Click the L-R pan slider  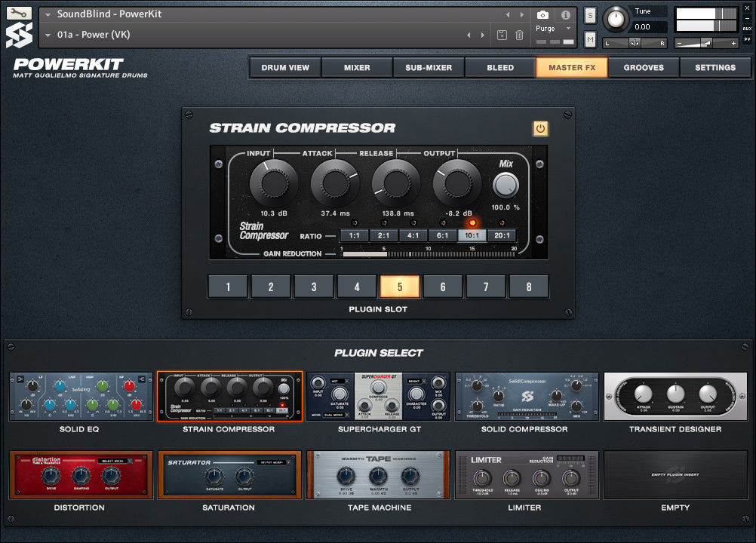coord(635,43)
